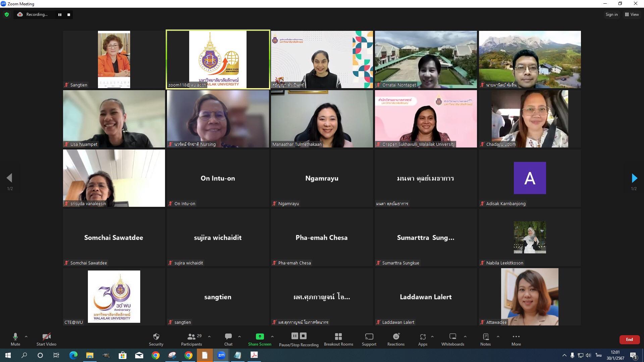Open File Explorer from the taskbar
The height and width of the screenshot is (362, 644).
[90, 355]
